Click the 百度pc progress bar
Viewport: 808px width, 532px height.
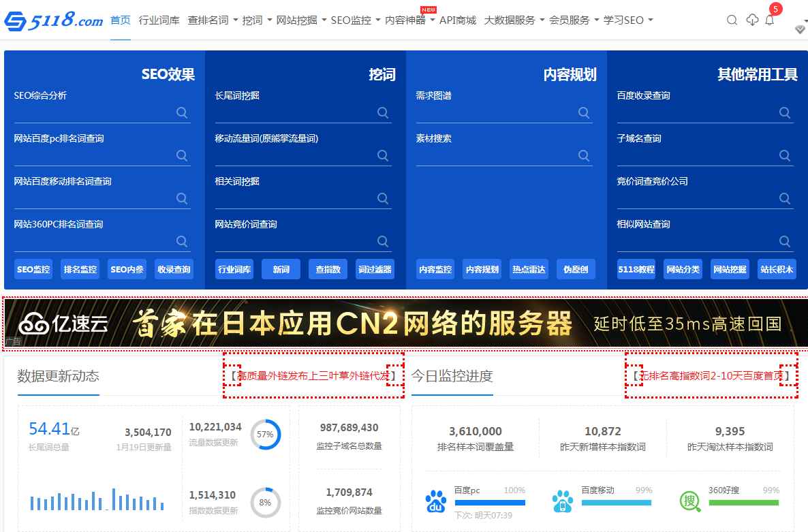490,503
